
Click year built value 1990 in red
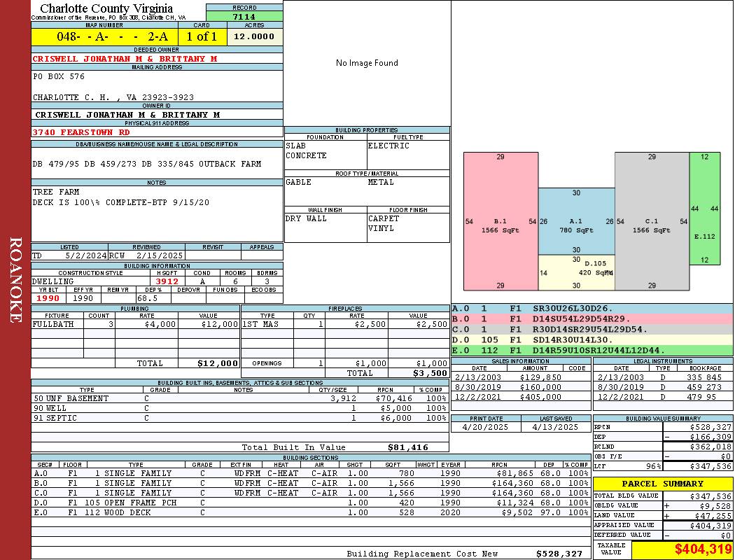pos(48,298)
